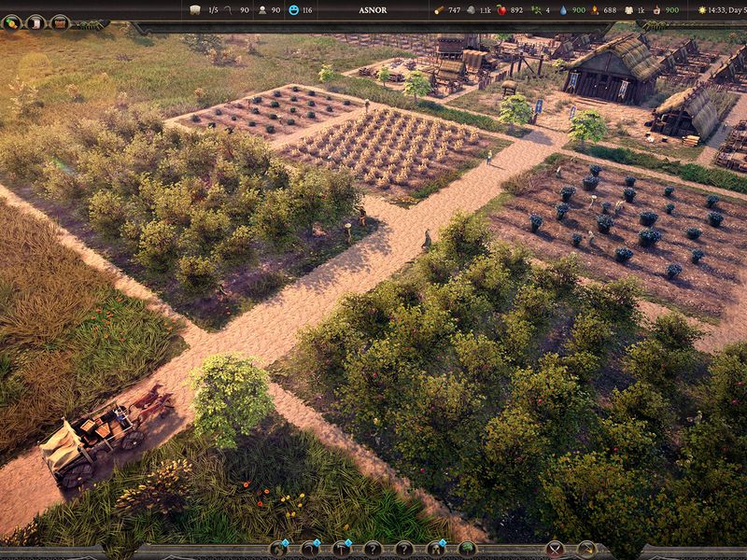Screen dimensions: 747x560
Task: Open the tree decoration build category
Action: [468, 549]
